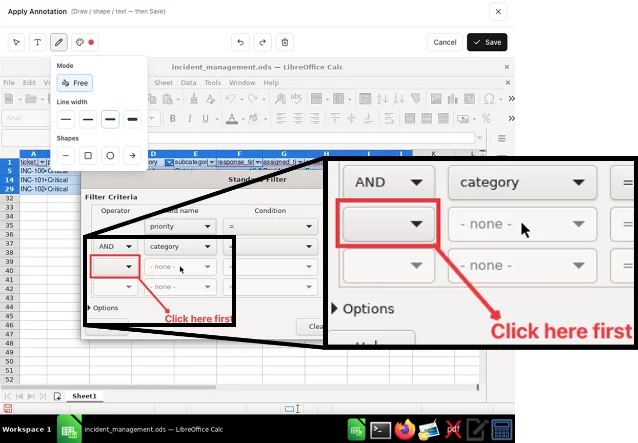Open the red color palette picker
The image size is (638, 443).
pyautogui.click(x=85, y=42)
